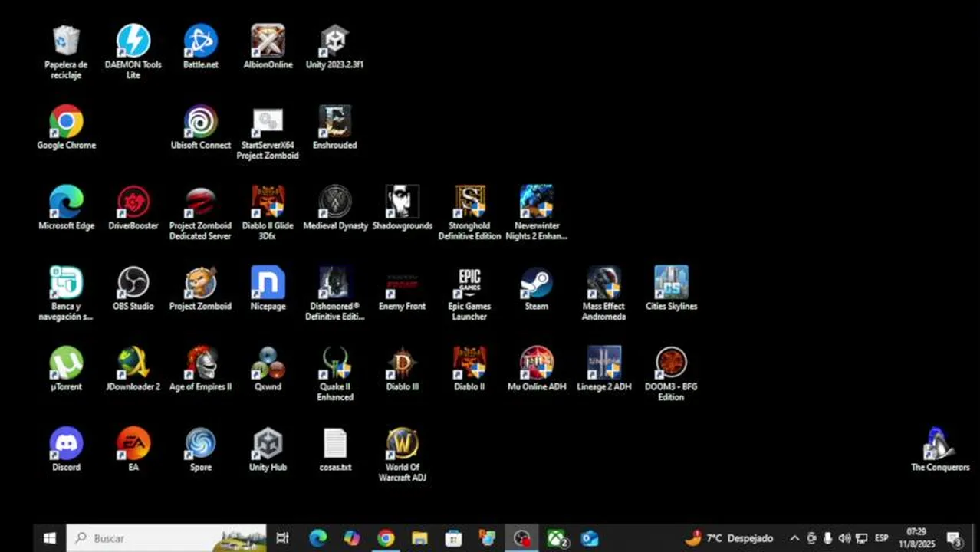Viewport: 980px width, 552px height.
Task: Select StartServerX64 Project Zomboid shortcut
Action: pyautogui.click(x=268, y=133)
